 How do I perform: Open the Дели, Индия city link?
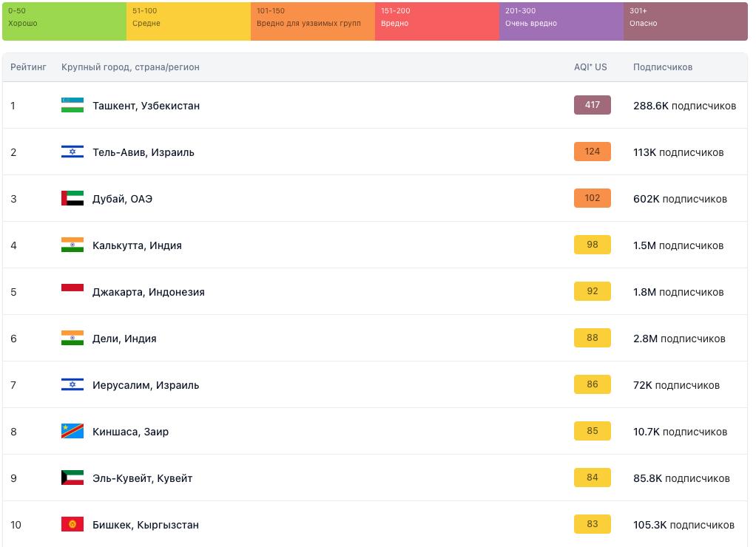tap(124, 339)
